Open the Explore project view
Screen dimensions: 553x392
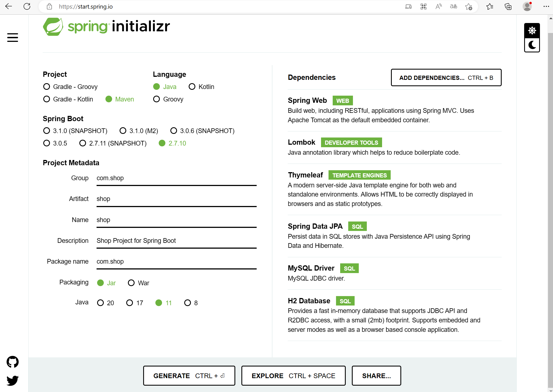293,376
